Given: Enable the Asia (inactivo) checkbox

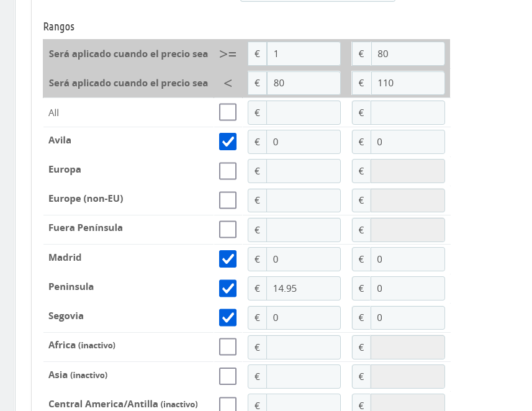Looking at the screenshot, I should pos(228,376).
